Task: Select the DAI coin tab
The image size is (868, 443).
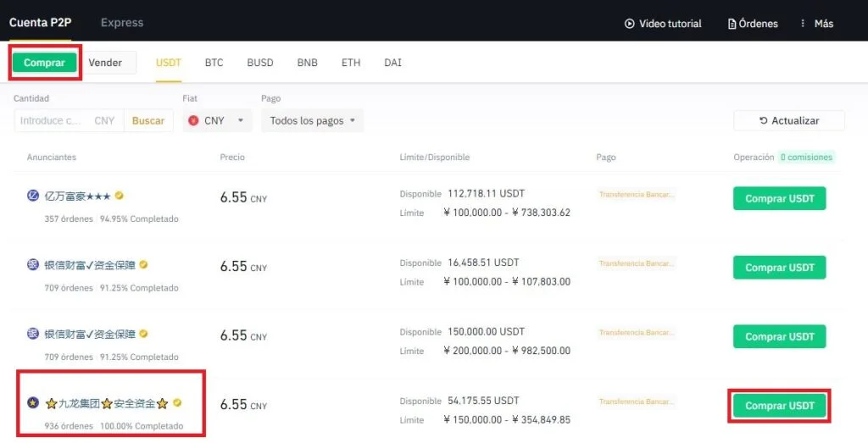Action: tap(392, 63)
